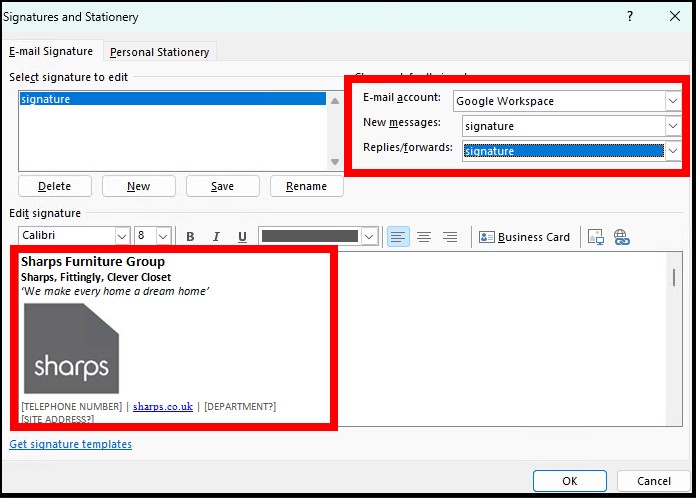Open the font color dropdown arrow
The height and width of the screenshot is (498, 696).
click(x=369, y=236)
